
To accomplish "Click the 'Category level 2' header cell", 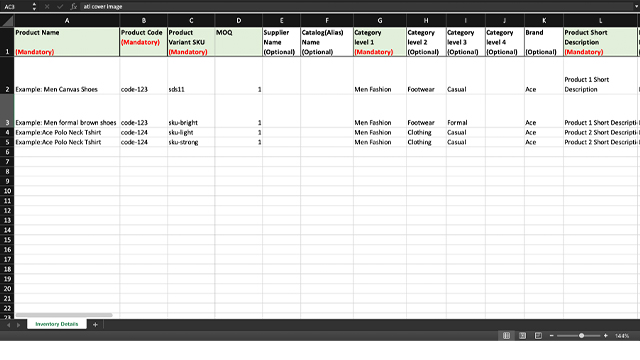I will [x=426, y=42].
